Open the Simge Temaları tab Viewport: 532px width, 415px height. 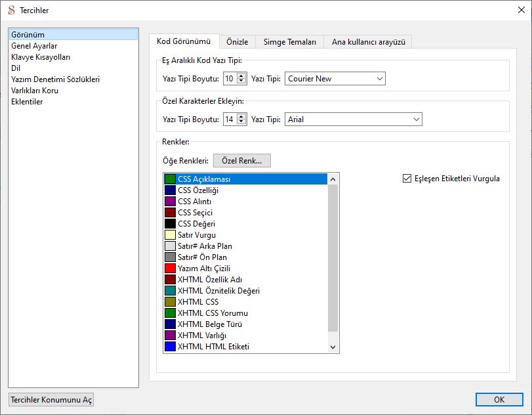click(x=290, y=42)
